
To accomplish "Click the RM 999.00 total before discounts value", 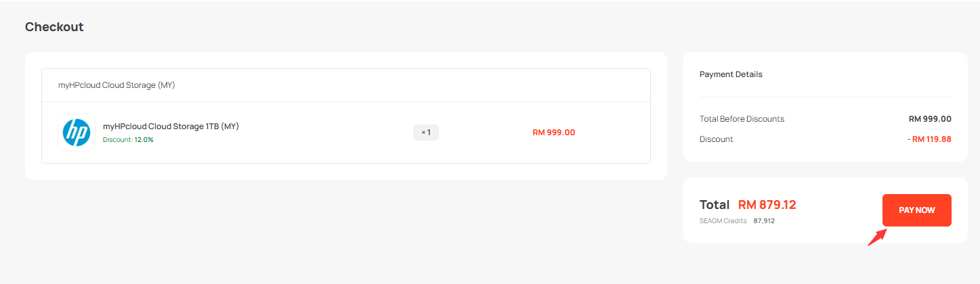I will coord(929,119).
